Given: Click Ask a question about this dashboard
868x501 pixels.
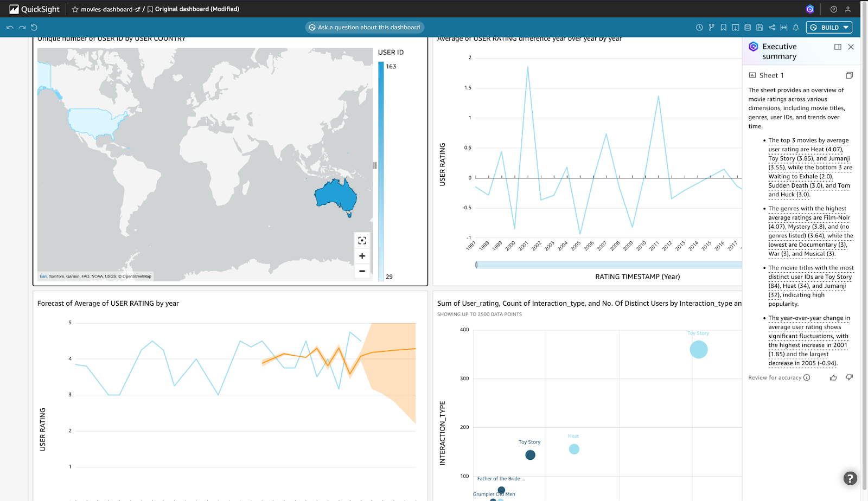Looking at the screenshot, I should [x=365, y=28].
